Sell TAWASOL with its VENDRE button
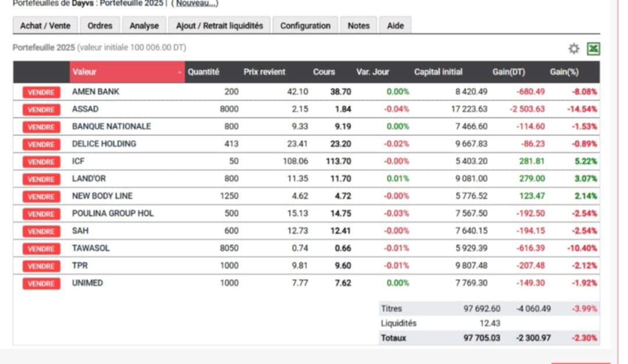This screenshot has width=628, height=364. 41,249
